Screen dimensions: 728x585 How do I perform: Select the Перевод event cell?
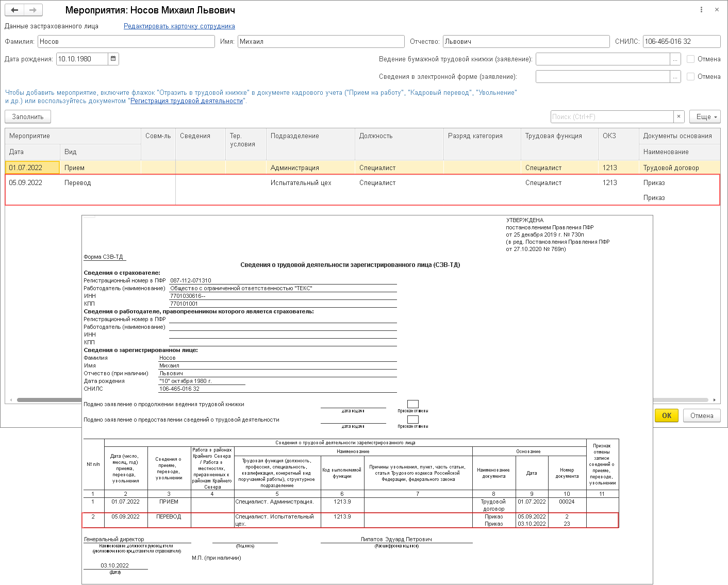pos(101,183)
